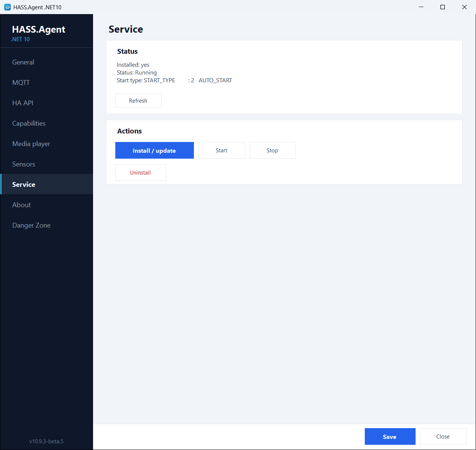Click the HASS.Agent sidebar heading
The width and height of the screenshot is (476, 450).
coord(39,30)
